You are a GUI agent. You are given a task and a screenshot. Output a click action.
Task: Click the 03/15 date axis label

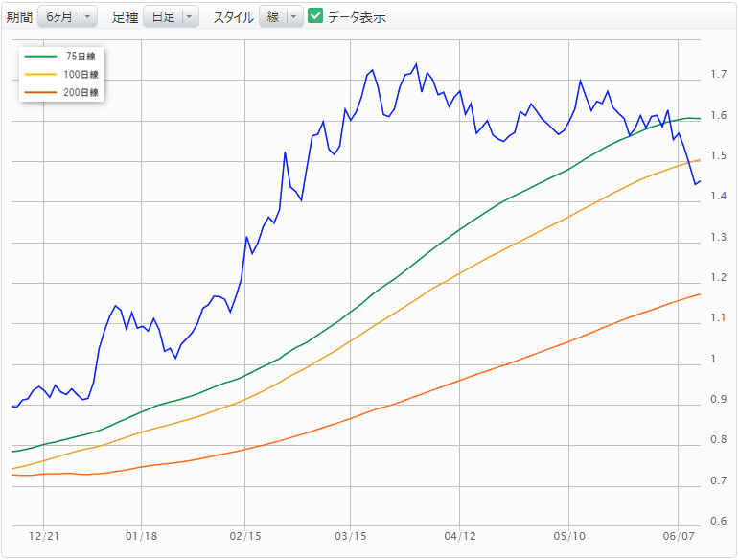click(350, 536)
